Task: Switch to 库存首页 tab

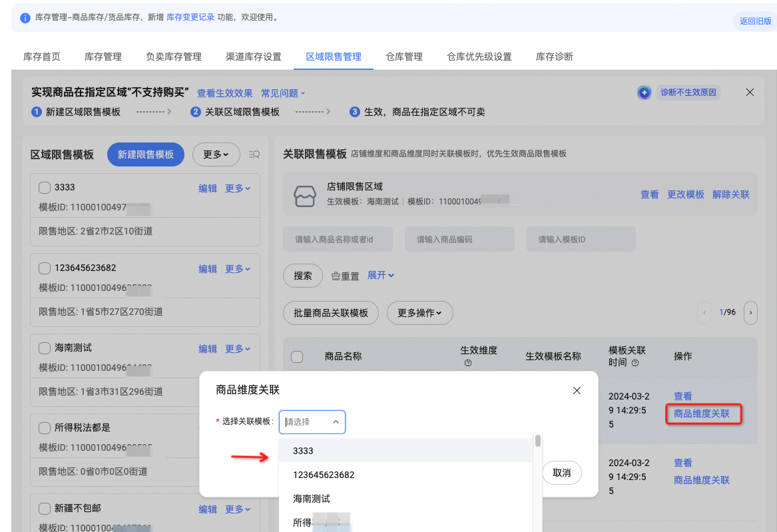Action: pos(42,57)
